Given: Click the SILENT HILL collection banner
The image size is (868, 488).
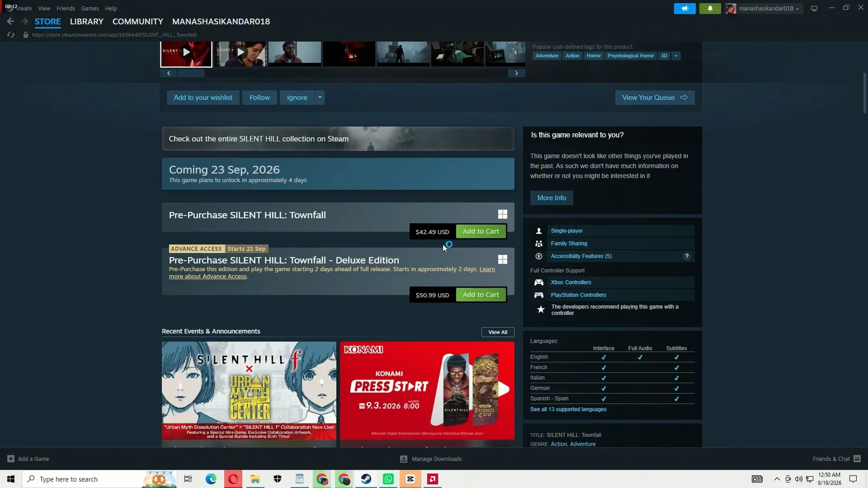Looking at the screenshot, I should [x=338, y=139].
